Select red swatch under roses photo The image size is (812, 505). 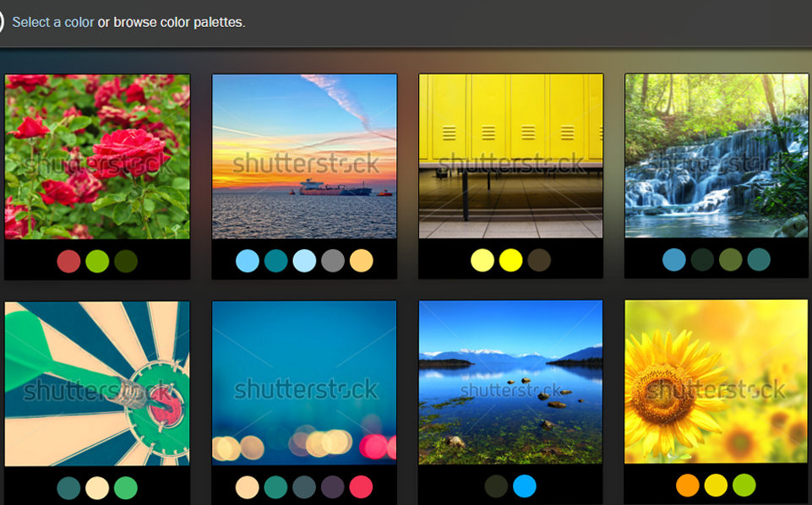(x=68, y=261)
